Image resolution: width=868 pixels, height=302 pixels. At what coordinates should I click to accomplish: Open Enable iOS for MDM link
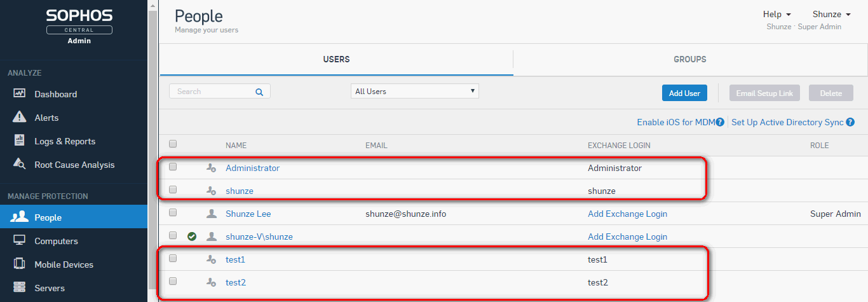pos(675,122)
